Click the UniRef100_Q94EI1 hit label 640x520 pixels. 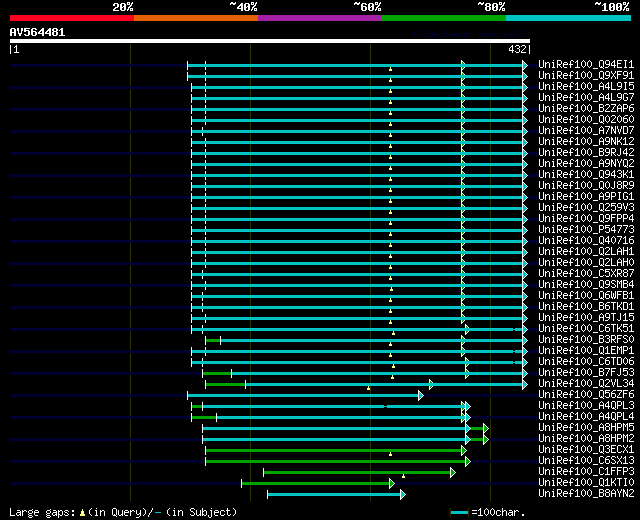pos(586,64)
